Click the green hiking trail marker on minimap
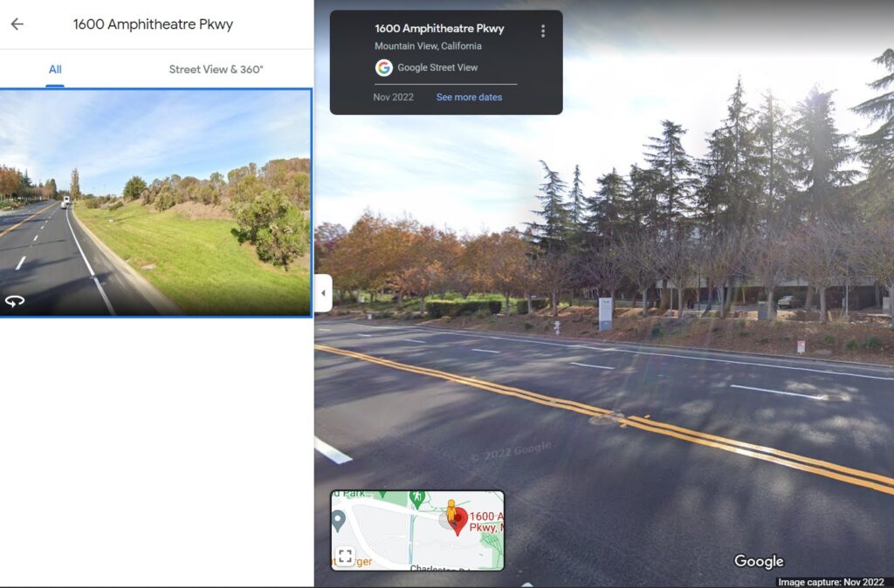 417,498
